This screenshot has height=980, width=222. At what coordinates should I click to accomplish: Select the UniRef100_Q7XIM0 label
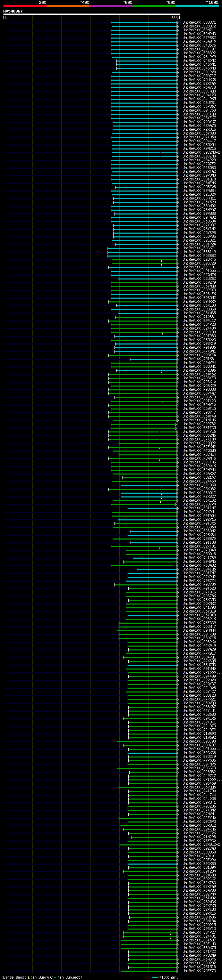pos(199,439)
